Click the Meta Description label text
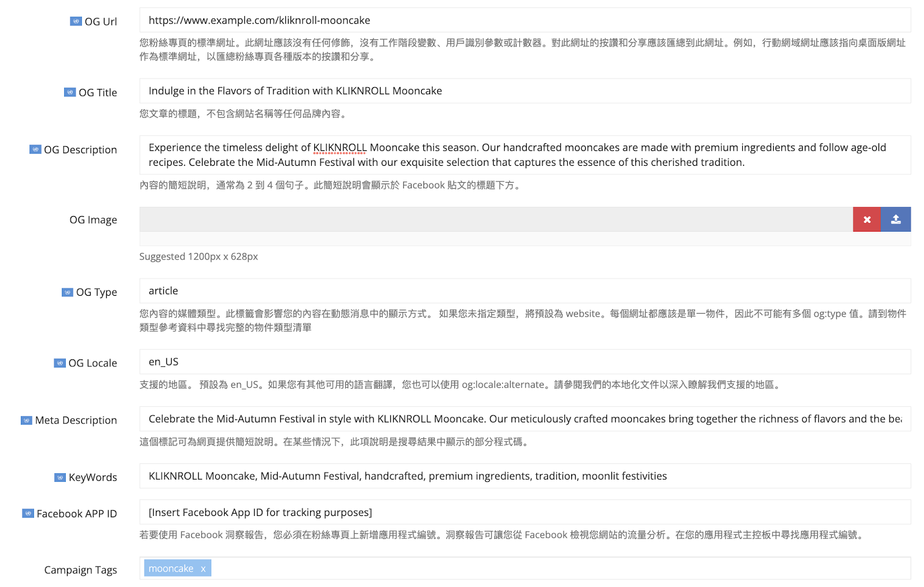924x587 pixels. pyautogui.click(x=76, y=420)
